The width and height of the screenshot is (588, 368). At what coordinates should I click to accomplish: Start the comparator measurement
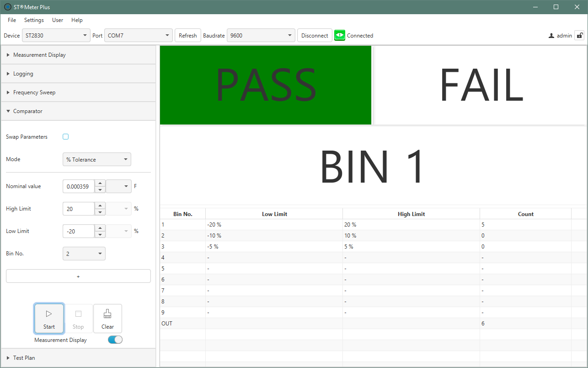pos(49,319)
